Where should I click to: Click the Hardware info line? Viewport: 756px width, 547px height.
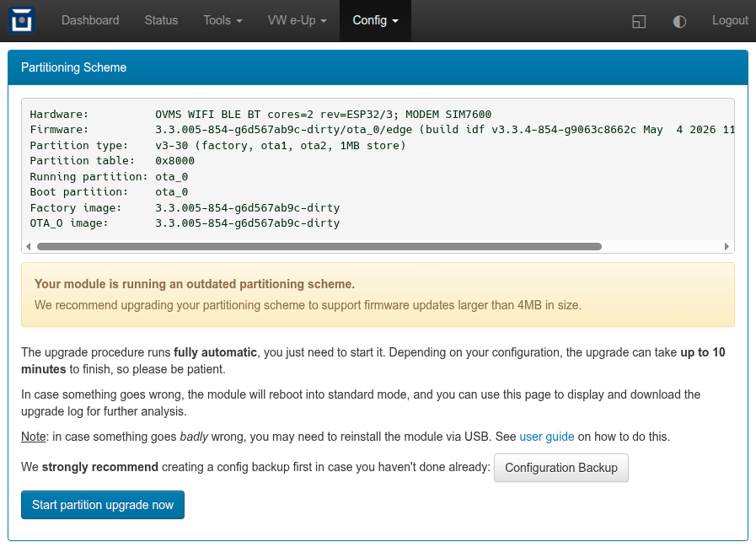(260, 115)
